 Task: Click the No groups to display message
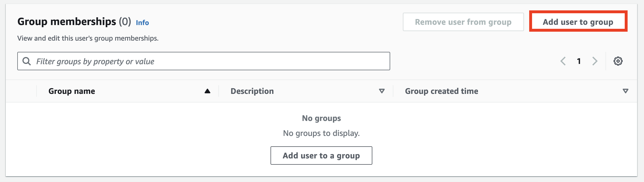tap(321, 133)
